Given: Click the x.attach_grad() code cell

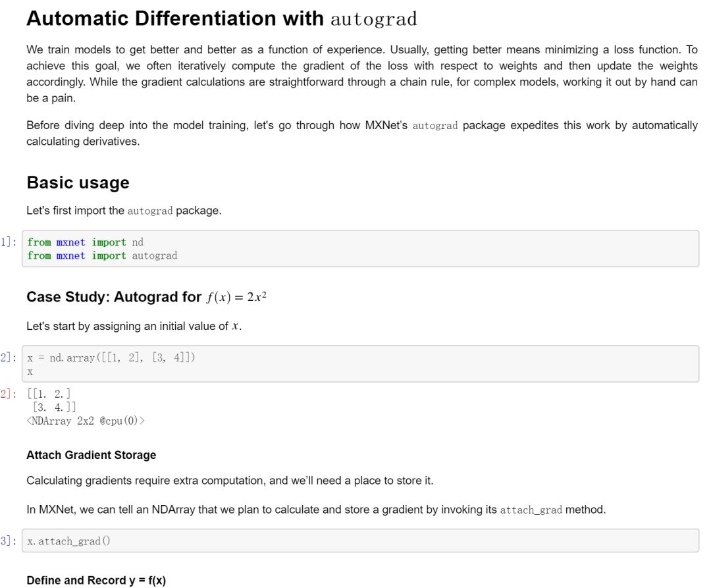Looking at the screenshot, I should pyautogui.click(x=361, y=541).
